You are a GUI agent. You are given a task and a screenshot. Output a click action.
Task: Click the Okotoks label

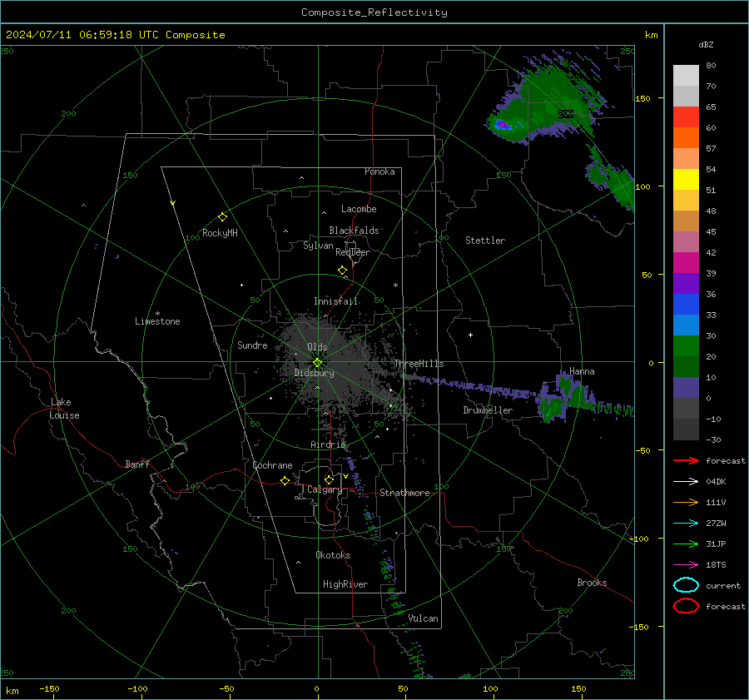(x=333, y=555)
